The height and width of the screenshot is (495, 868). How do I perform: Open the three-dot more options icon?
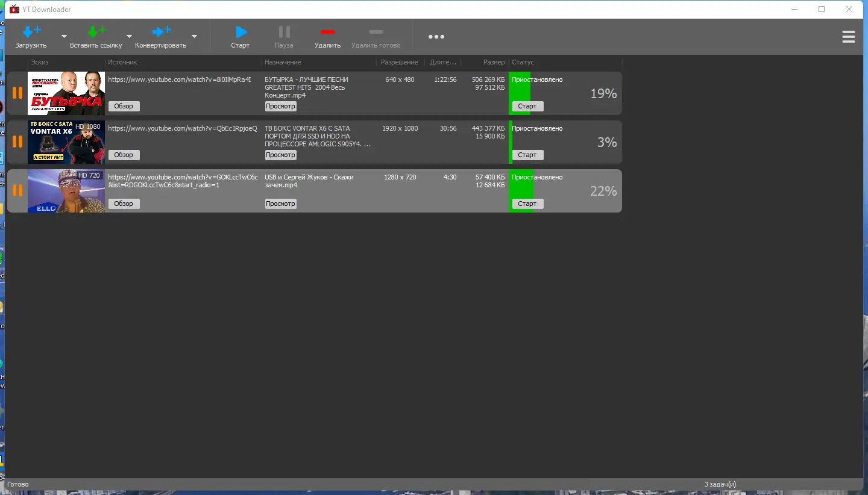pos(436,37)
